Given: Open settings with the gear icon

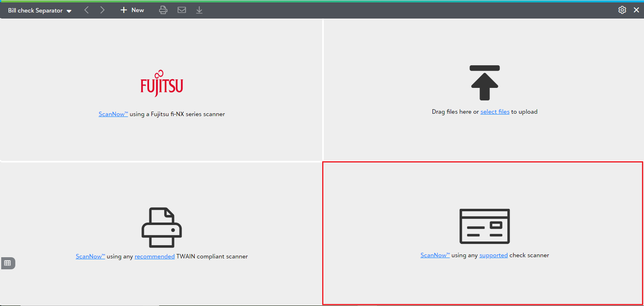Looking at the screenshot, I should tap(622, 10).
